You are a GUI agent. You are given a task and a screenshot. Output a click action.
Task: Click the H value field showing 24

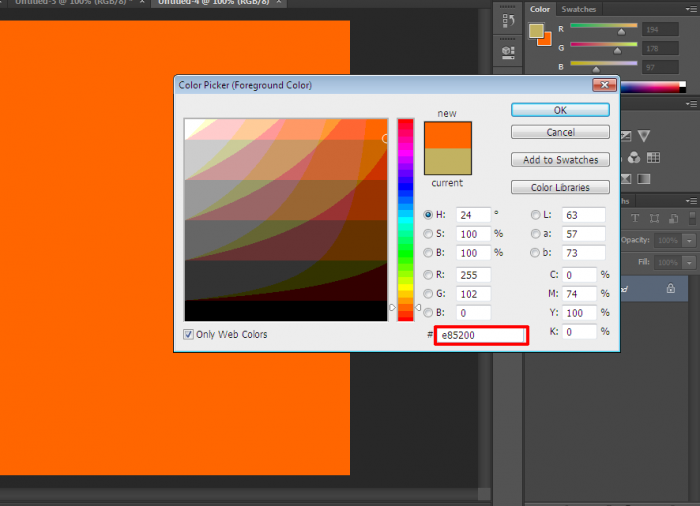473,215
